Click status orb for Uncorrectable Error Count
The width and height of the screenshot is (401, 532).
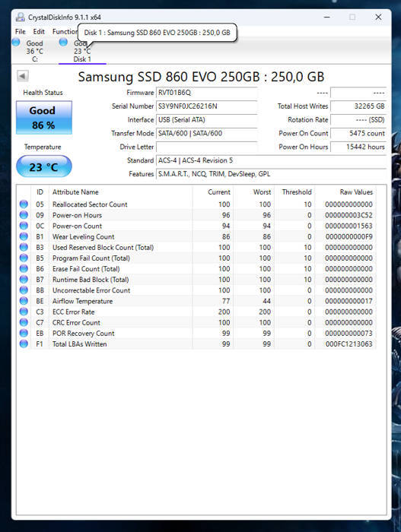click(x=24, y=290)
